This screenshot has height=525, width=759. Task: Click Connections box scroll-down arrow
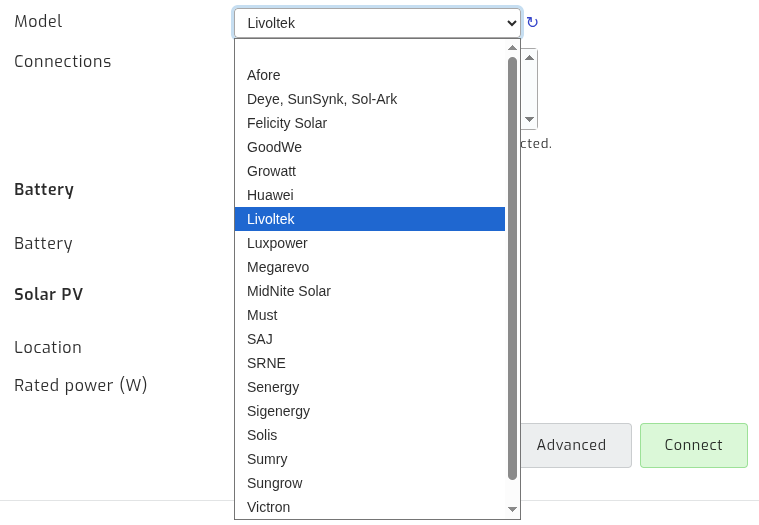(529, 120)
